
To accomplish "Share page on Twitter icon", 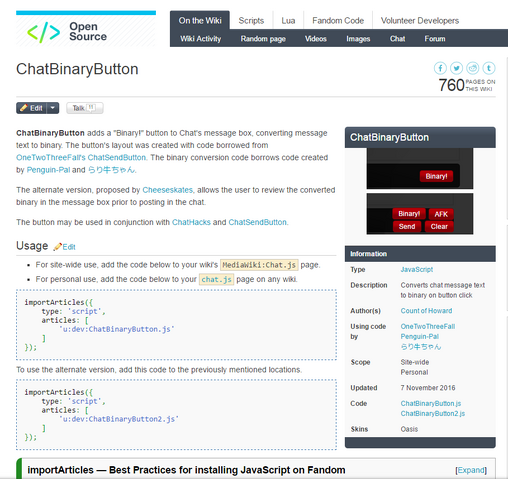I will (x=456, y=68).
